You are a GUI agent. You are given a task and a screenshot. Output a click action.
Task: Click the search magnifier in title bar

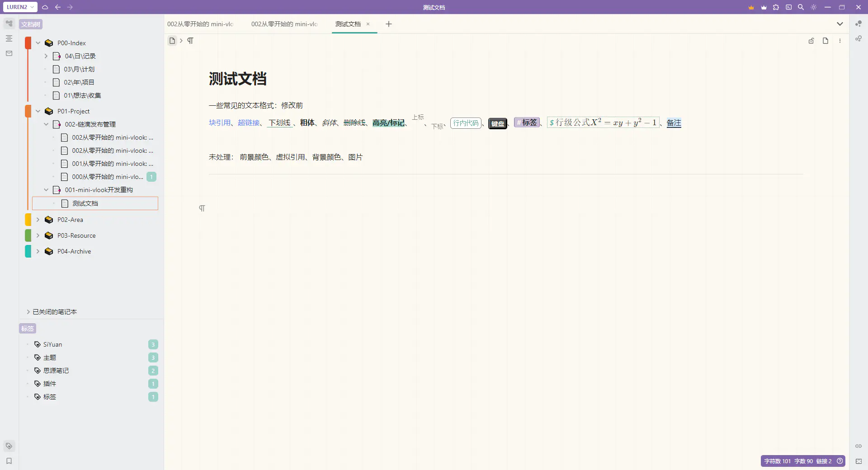pos(801,7)
